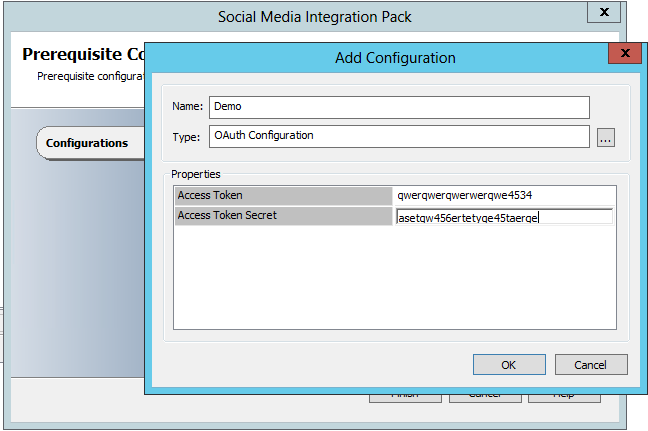Screen dimensions: 648x431
Task: Open the Type browse ellipsis button
Action: (605, 139)
